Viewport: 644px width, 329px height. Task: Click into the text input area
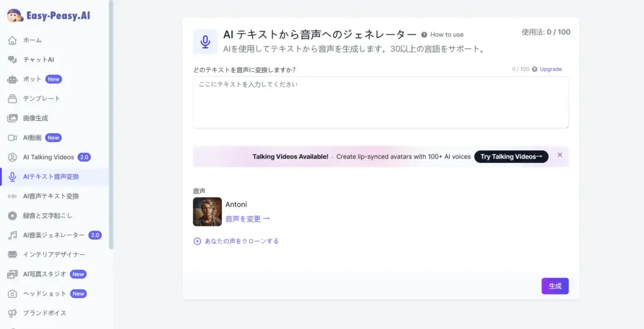tap(380, 102)
